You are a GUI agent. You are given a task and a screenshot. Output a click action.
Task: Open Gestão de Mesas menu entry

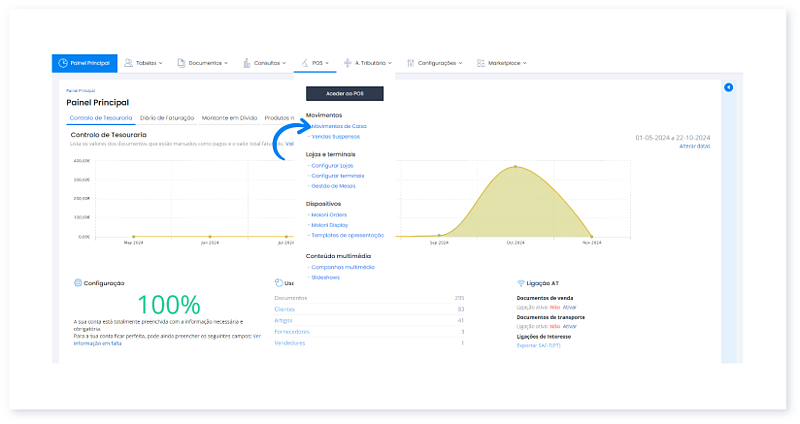pos(333,185)
